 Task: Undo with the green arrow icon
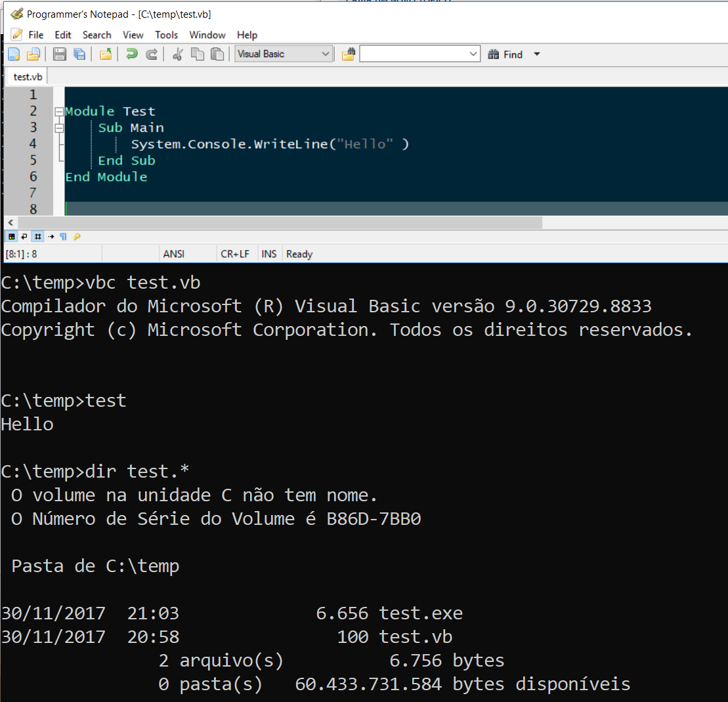tap(132, 54)
